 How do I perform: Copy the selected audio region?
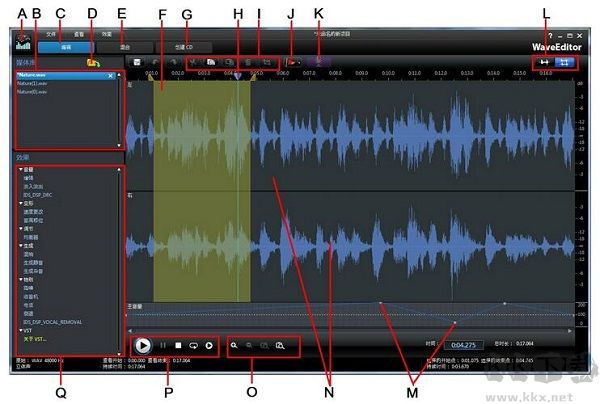[211, 62]
